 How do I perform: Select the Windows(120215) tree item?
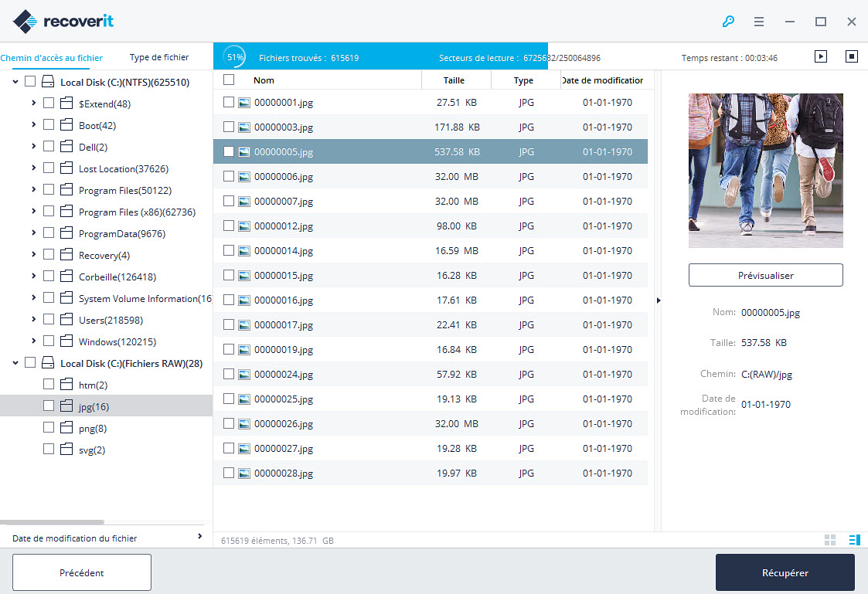(117, 341)
